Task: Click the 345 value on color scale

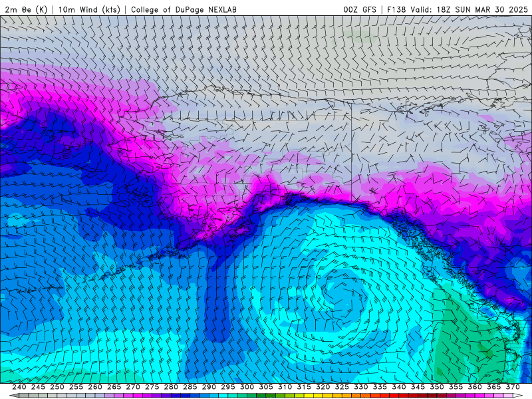Action: (x=418, y=387)
